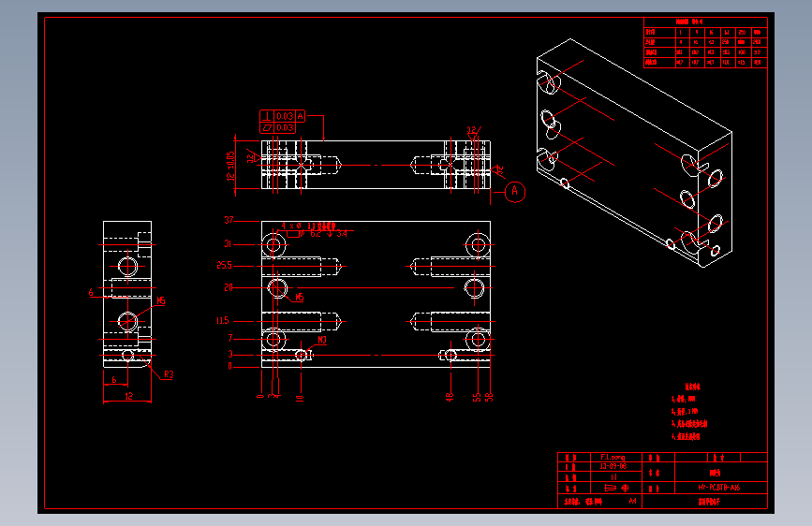Select the R3 radius callout

(x=169, y=374)
